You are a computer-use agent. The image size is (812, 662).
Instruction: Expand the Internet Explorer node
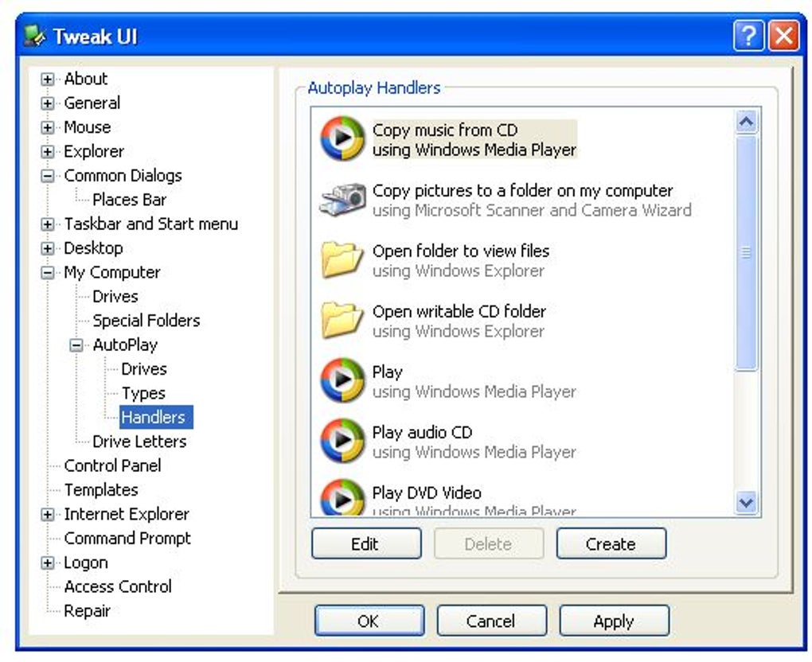[47, 515]
